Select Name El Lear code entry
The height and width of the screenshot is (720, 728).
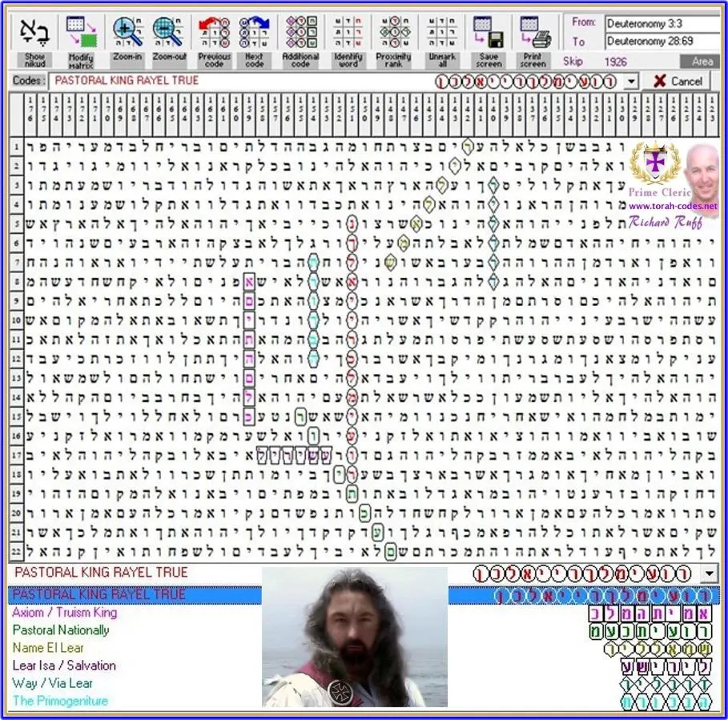pos(48,648)
